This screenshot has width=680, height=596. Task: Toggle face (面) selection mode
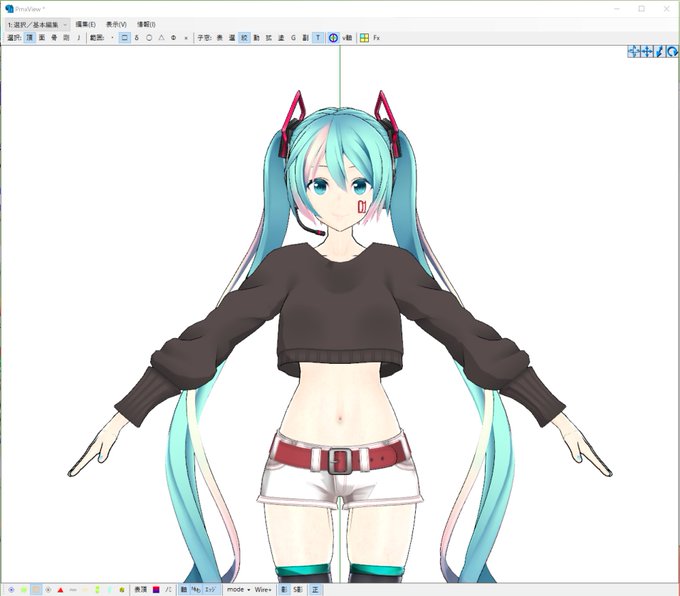tap(42, 38)
